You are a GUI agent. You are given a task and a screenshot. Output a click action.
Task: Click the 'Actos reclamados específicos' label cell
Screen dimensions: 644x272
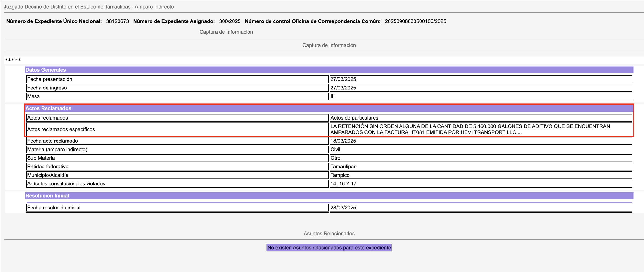[x=177, y=129]
